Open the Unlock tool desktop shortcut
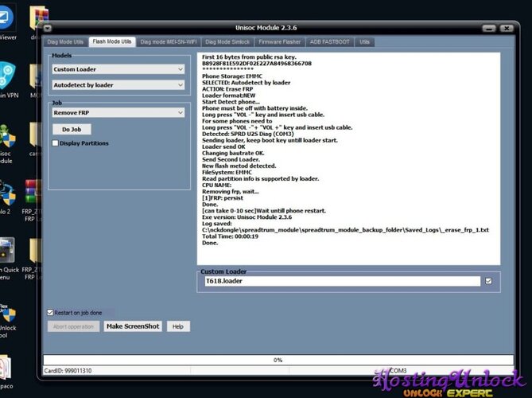 pyautogui.click(x=8, y=314)
